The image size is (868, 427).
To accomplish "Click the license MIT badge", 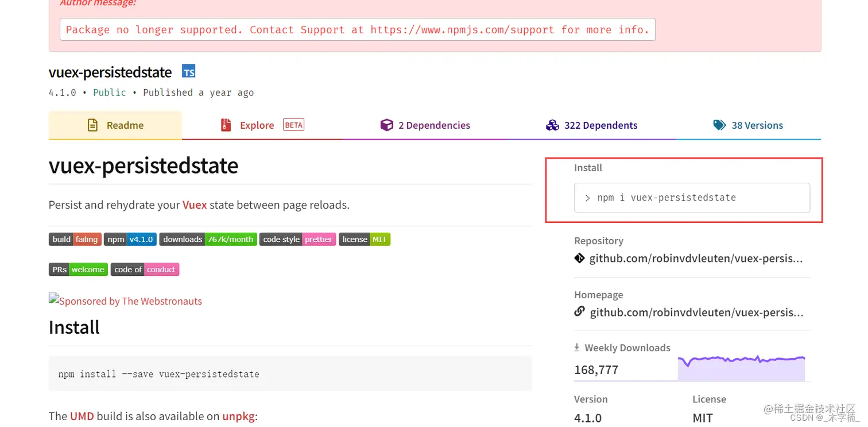I will [365, 239].
